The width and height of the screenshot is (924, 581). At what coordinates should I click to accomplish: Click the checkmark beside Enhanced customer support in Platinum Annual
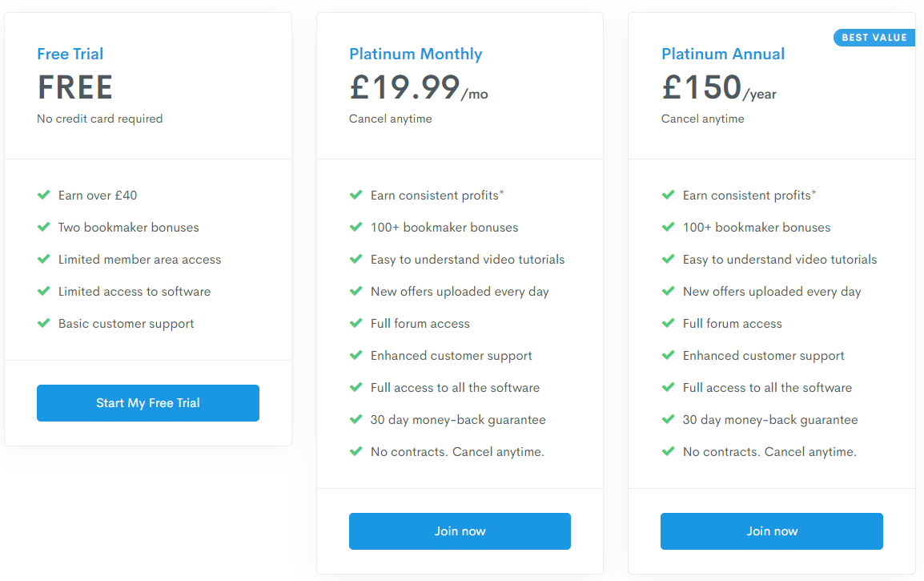click(x=668, y=355)
